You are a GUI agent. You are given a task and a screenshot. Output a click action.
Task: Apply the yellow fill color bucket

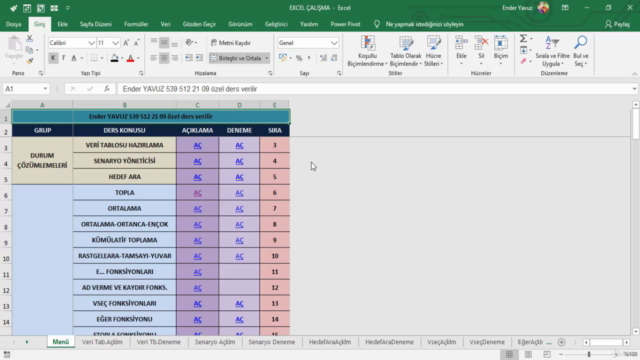(114, 58)
